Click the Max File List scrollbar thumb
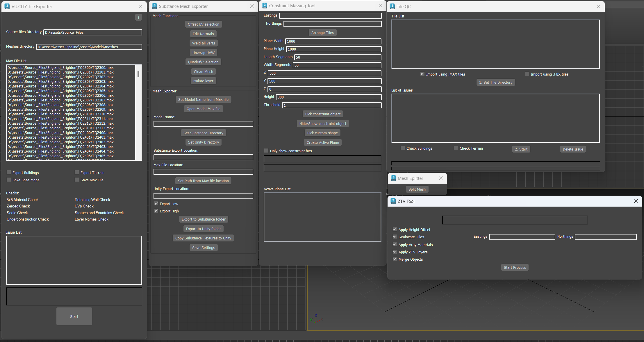The width and height of the screenshot is (644, 342). tap(138, 74)
